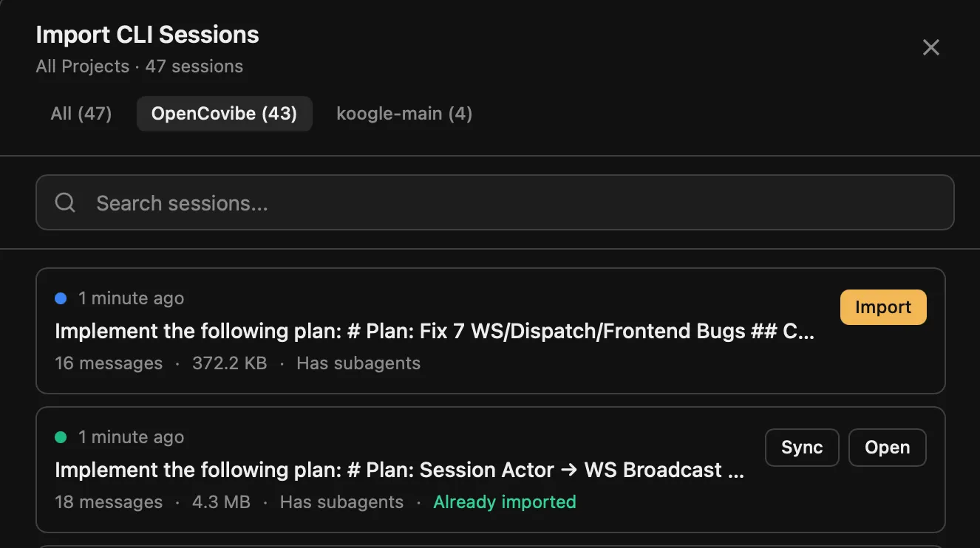Focus the Search sessions input field

coord(517,202)
